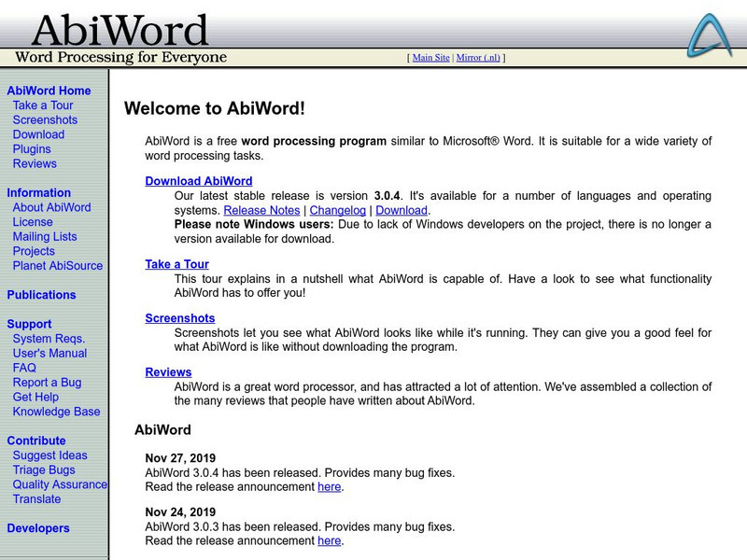The width and height of the screenshot is (747, 560).
Task: Open Triage Bugs page
Action: tap(44, 470)
